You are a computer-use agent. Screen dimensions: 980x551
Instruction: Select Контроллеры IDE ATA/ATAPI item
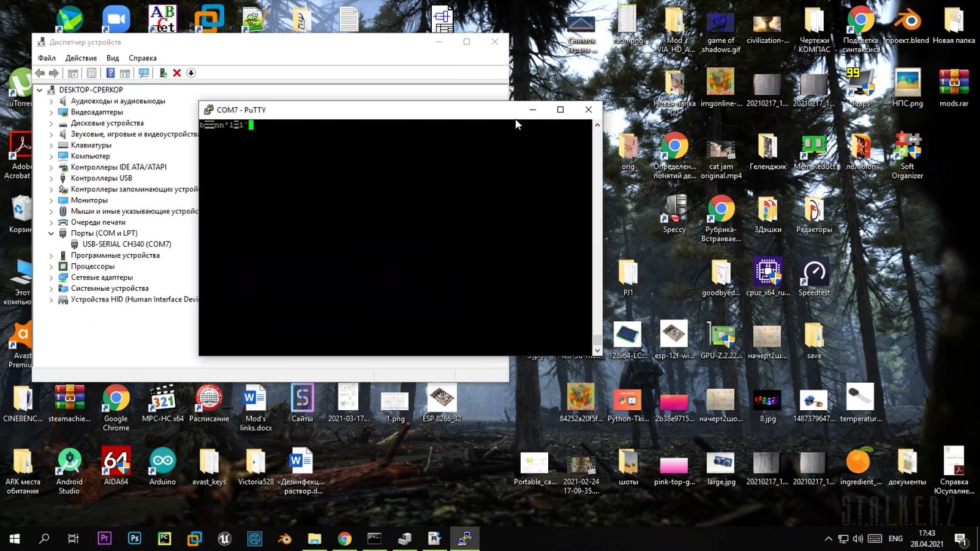[118, 167]
